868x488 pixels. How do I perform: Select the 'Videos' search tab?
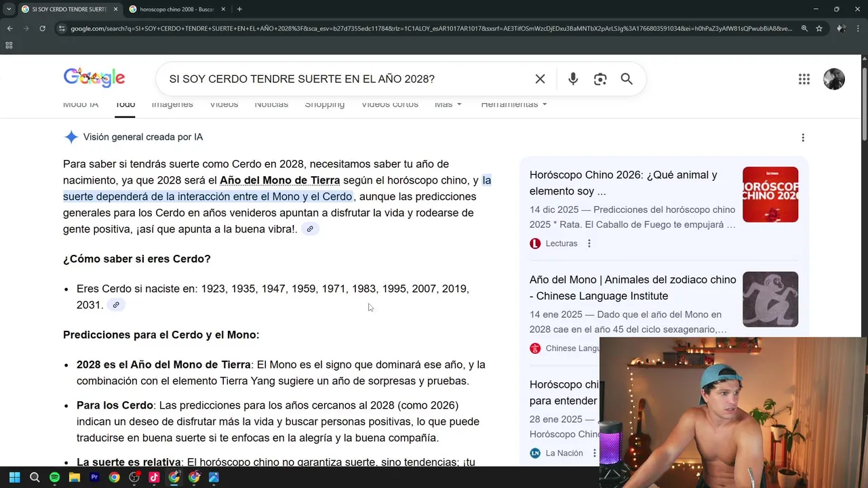pyautogui.click(x=224, y=104)
